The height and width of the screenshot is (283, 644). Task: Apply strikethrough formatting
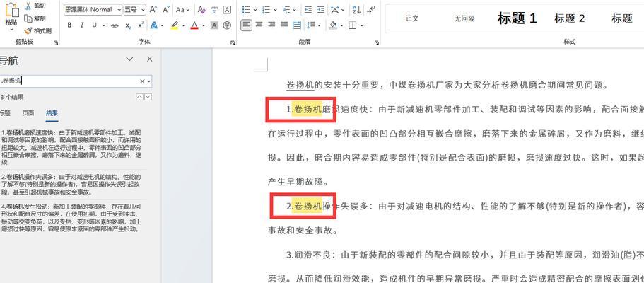click(115, 25)
